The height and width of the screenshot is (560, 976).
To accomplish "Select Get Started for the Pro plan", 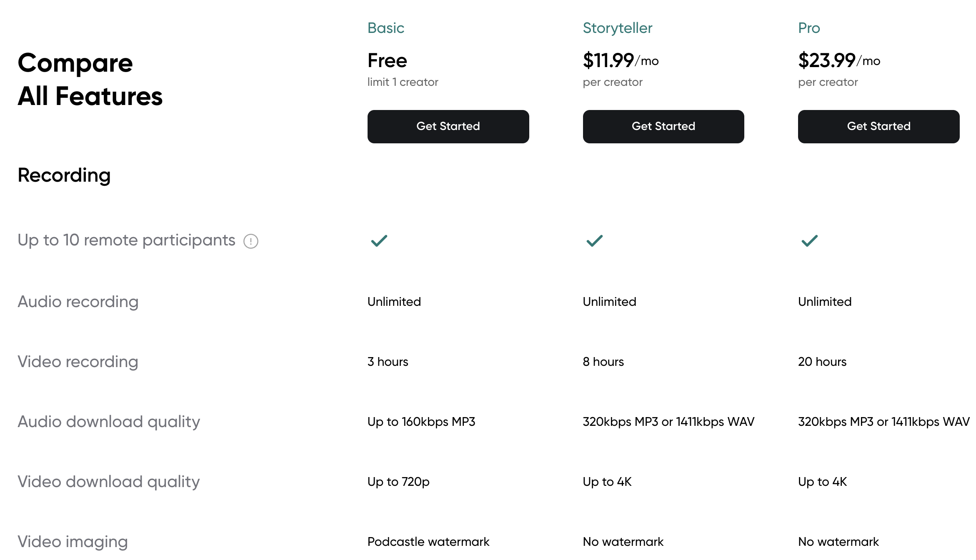I will 878,127.
